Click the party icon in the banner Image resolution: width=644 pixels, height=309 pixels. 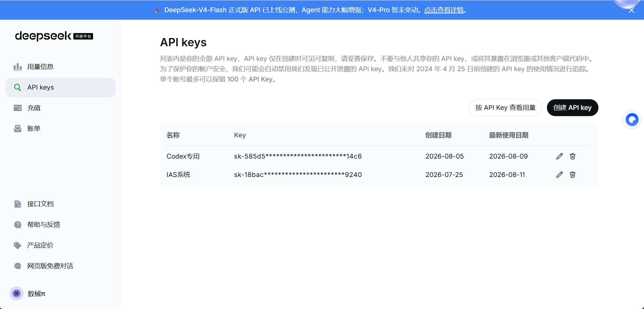158,10
